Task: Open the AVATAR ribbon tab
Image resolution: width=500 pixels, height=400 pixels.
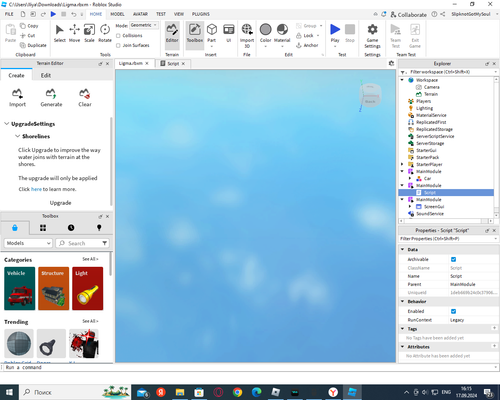Action: (x=140, y=14)
